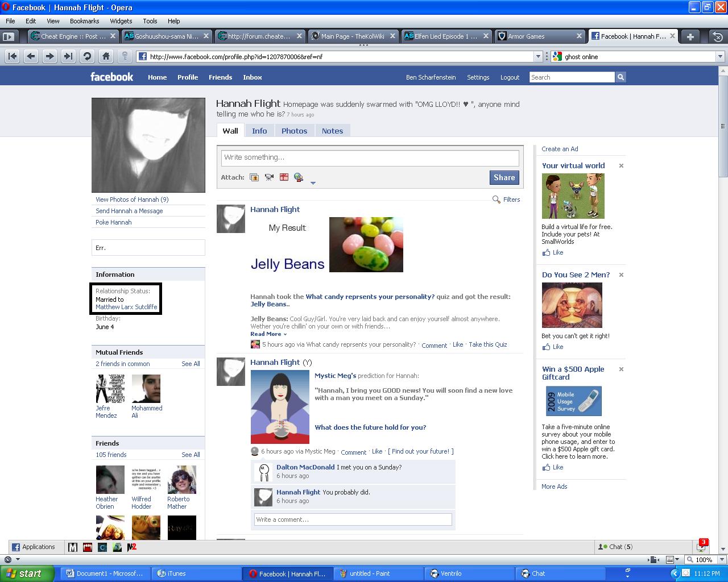Open Send Hannah a Message link
This screenshot has height=582, width=728.
click(x=129, y=211)
